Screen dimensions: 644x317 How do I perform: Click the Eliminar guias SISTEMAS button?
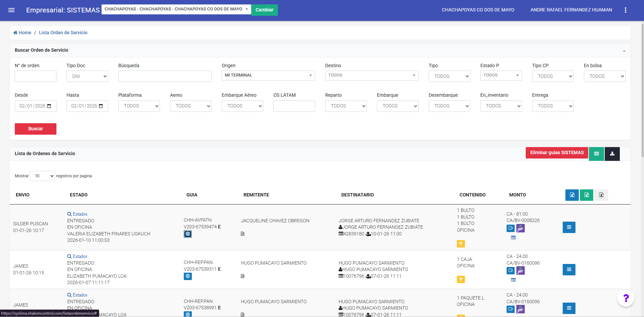(557, 153)
